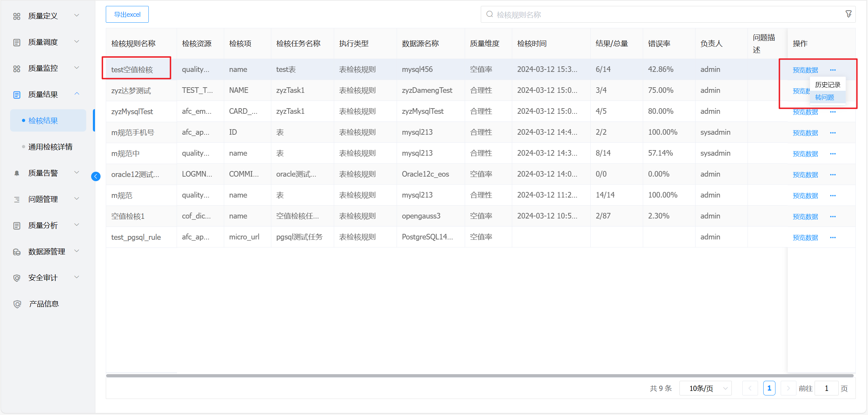
Task: Click the blue sidebar collapse arrow button
Action: click(96, 176)
